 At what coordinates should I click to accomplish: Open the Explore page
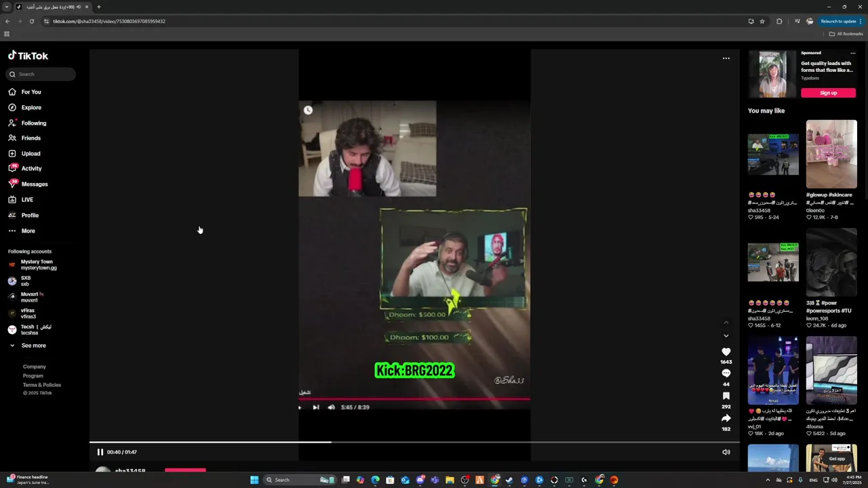click(24, 107)
